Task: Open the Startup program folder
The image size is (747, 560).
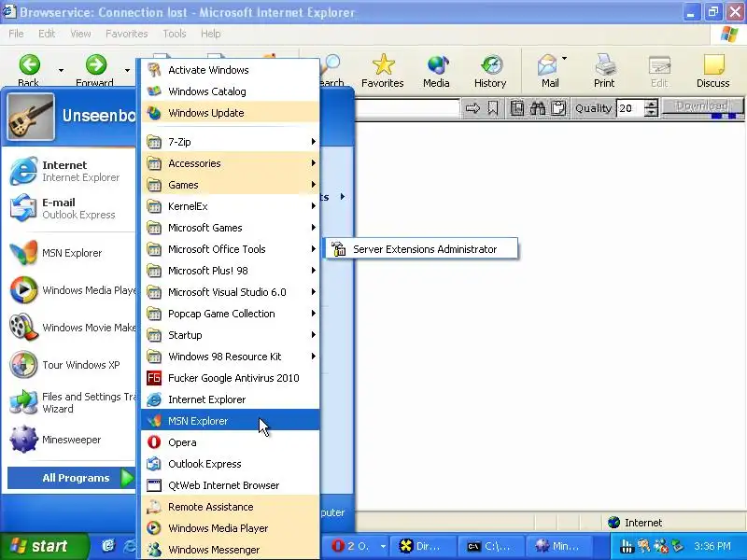Action: pos(230,335)
